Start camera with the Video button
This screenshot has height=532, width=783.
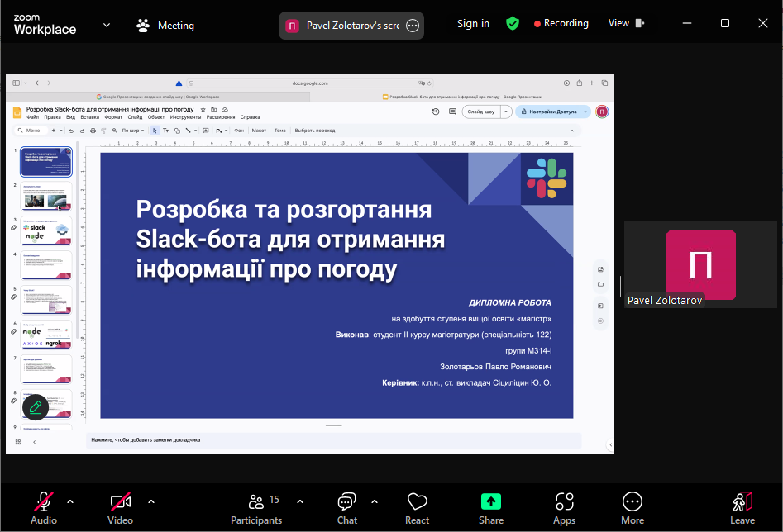121,506
